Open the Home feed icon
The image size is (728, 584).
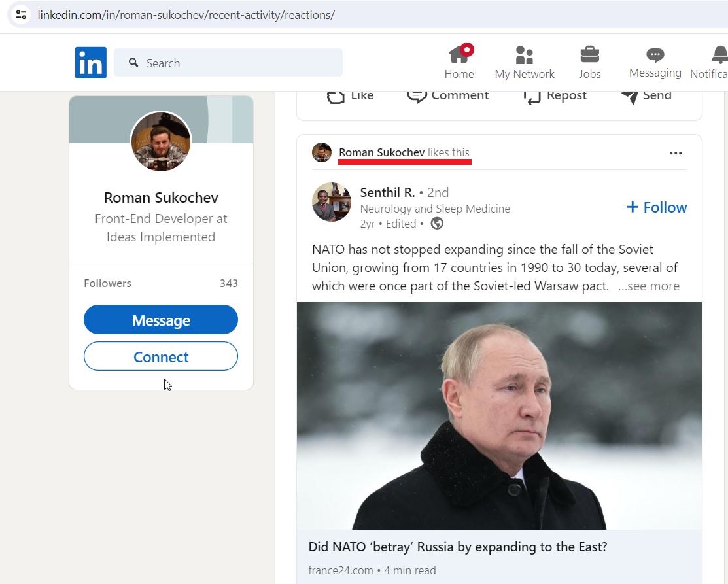point(459,55)
